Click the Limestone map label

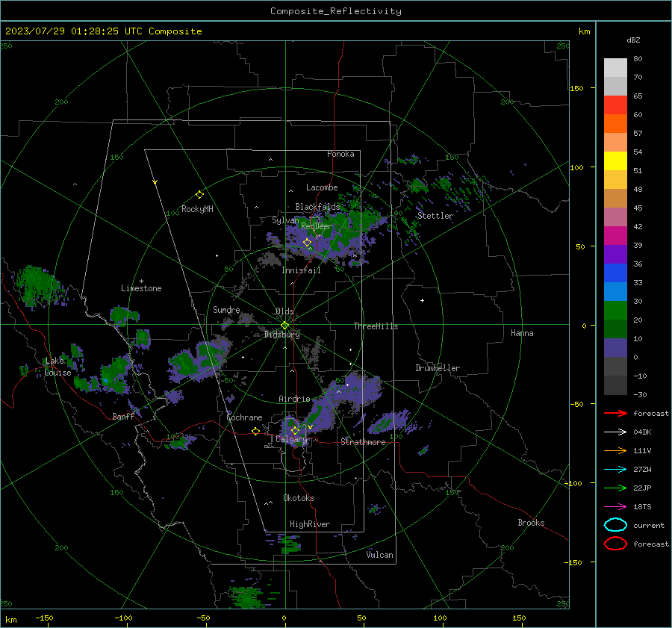(141, 288)
